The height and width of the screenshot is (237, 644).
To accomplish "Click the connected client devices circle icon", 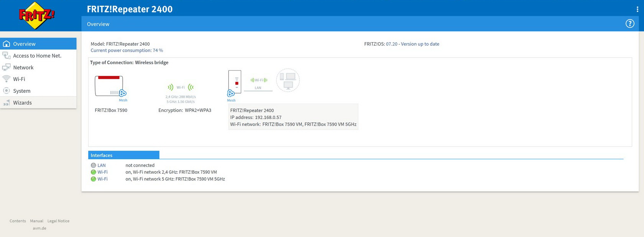I will click(288, 80).
